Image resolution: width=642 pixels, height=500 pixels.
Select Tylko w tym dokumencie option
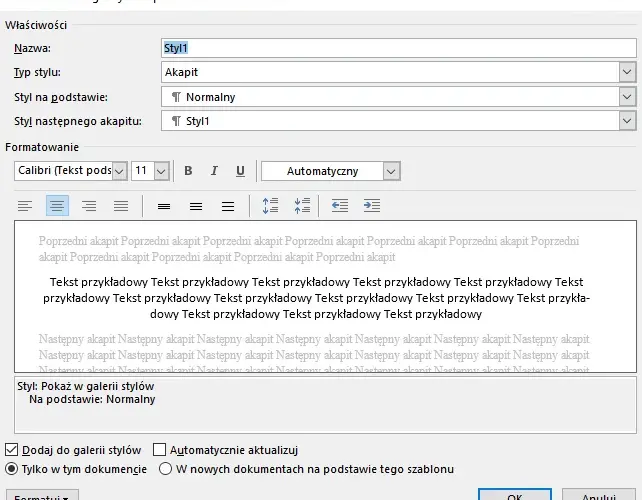[x=11, y=468]
